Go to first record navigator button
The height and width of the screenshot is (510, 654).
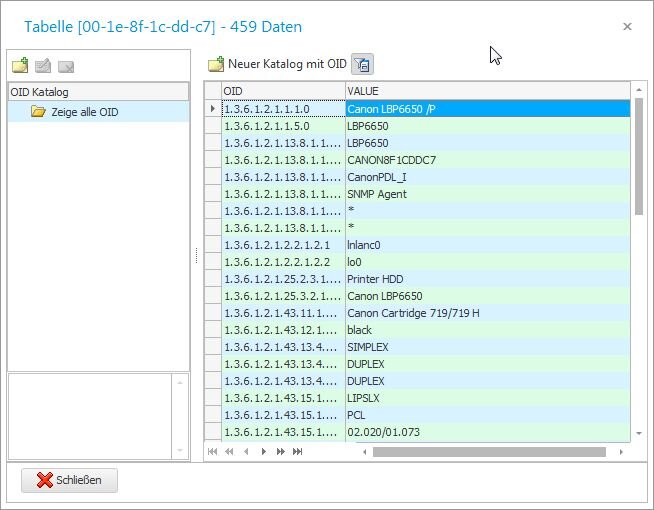[x=212, y=452]
